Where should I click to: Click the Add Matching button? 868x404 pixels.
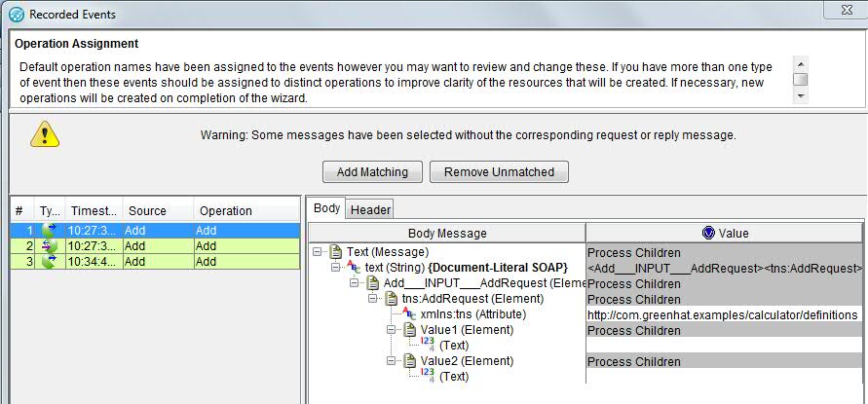[x=372, y=172]
